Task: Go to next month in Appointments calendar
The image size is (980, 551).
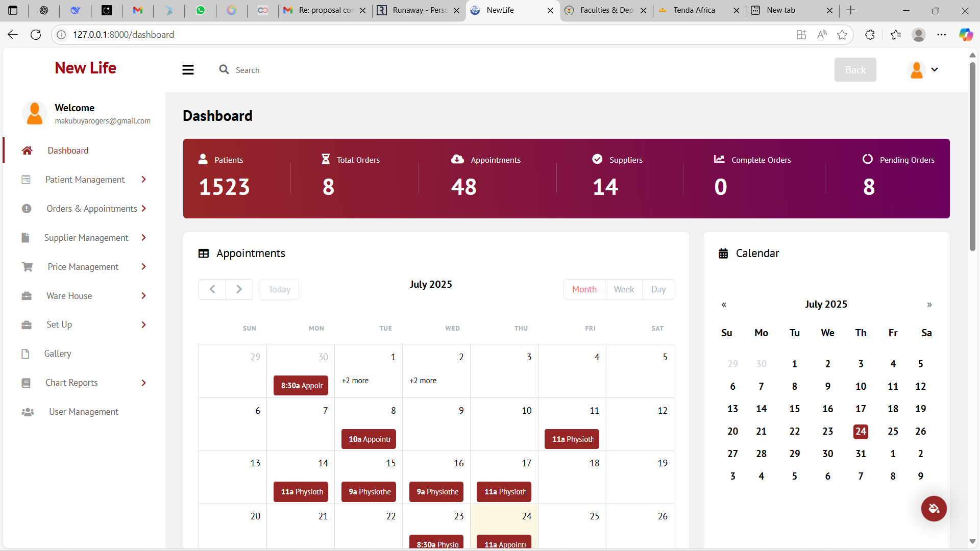Action: (x=239, y=289)
